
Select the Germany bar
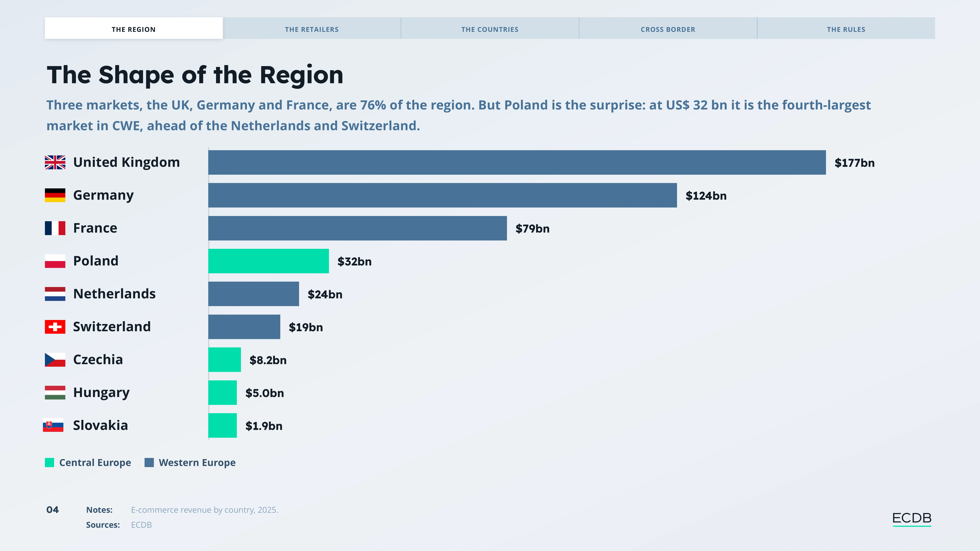[442, 195]
